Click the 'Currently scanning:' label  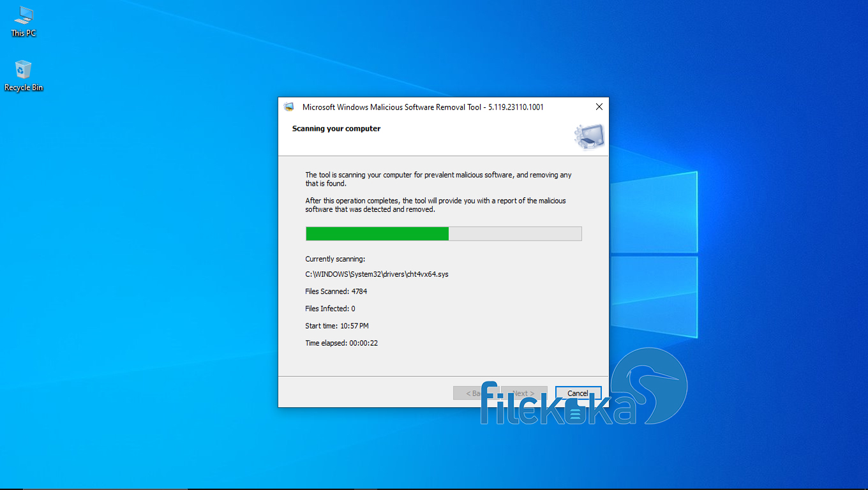[335, 259]
